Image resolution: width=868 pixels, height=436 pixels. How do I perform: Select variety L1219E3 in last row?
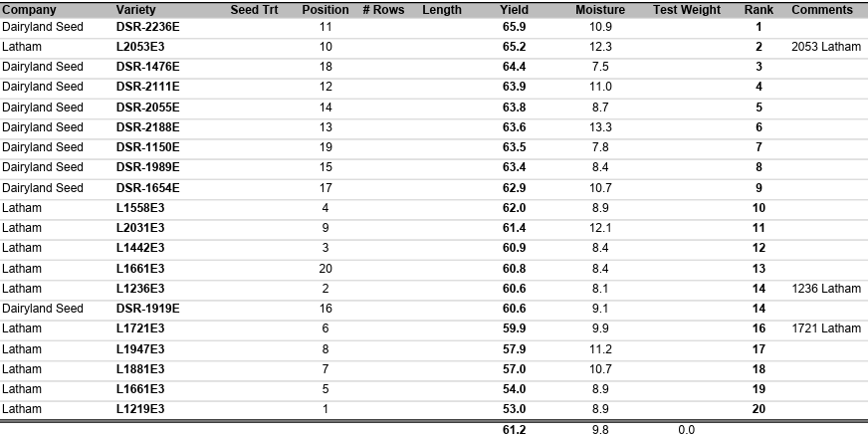point(140,409)
